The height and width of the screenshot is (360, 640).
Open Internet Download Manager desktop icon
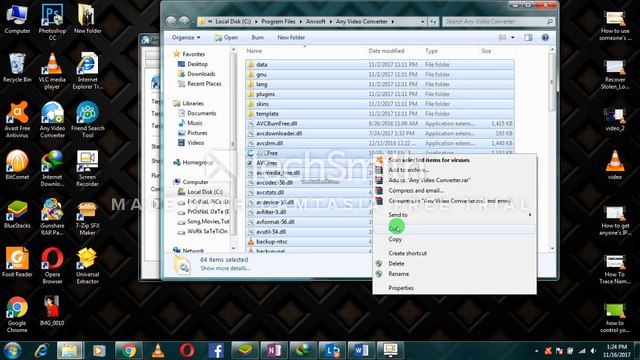tap(52, 168)
